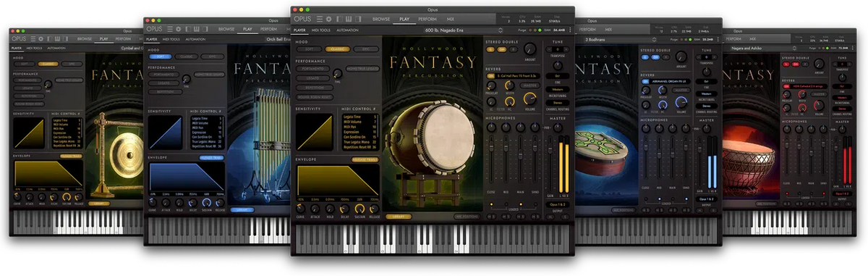Toggle the right panel layout icon in front window

pos(358,20)
